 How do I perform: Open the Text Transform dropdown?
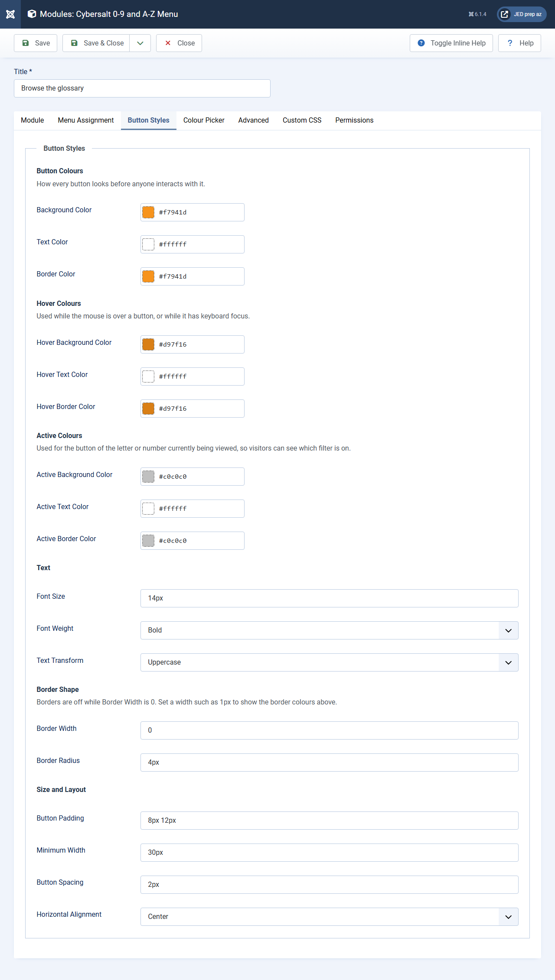[x=330, y=662]
